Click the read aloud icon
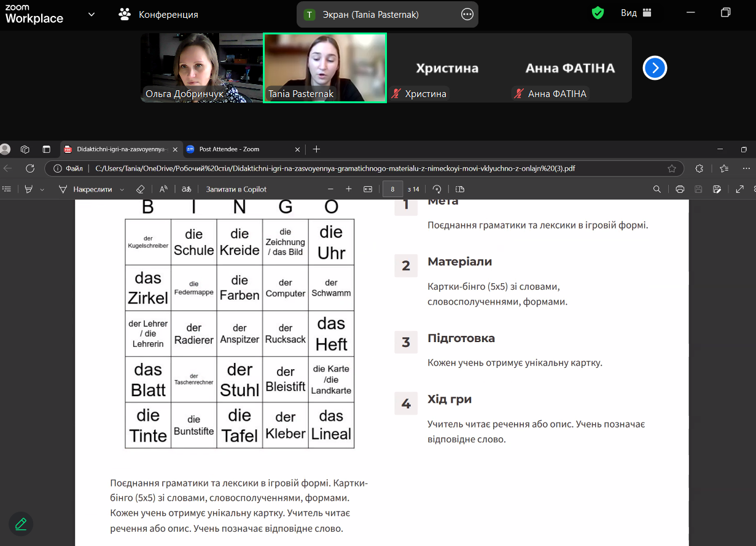Image resolution: width=756 pixels, height=546 pixels. tap(163, 189)
